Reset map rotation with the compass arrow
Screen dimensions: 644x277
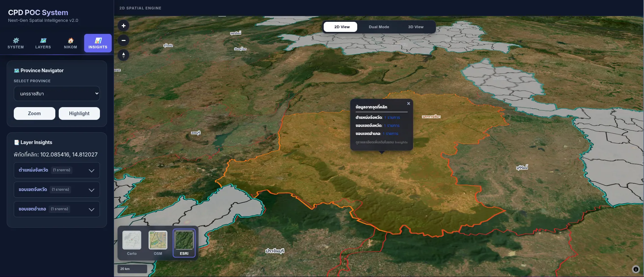[123, 55]
